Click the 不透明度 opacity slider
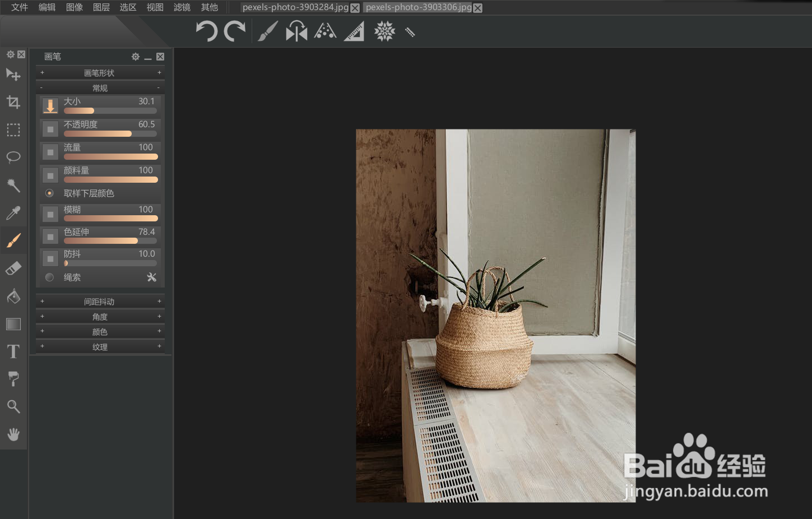The height and width of the screenshot is (519, 812). pyautogui.click(x=110, y=134)
